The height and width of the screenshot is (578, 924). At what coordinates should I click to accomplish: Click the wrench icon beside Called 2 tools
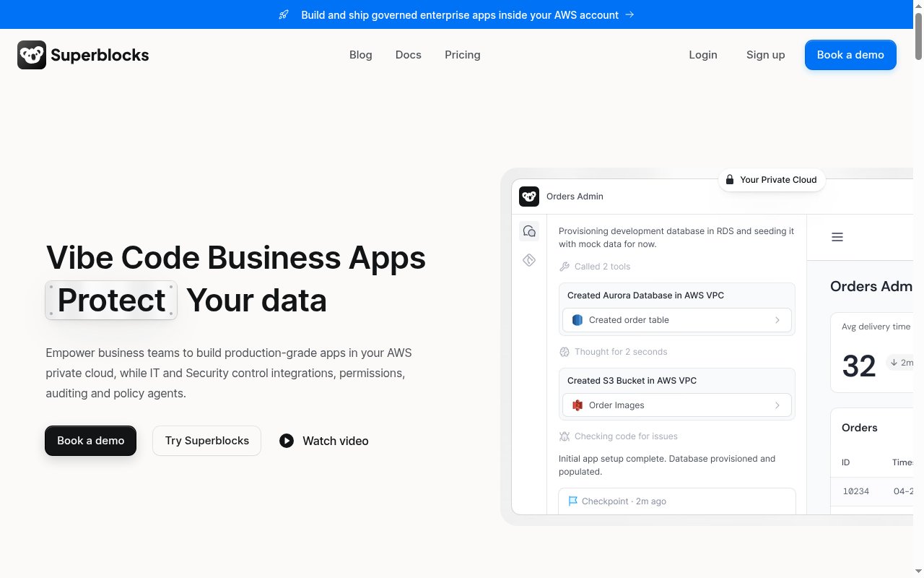click(x=565, y=267)
